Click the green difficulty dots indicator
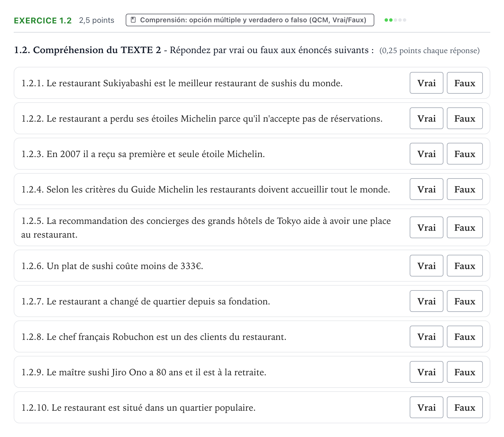The image size is (504, 437). click(x=395, y=20)
